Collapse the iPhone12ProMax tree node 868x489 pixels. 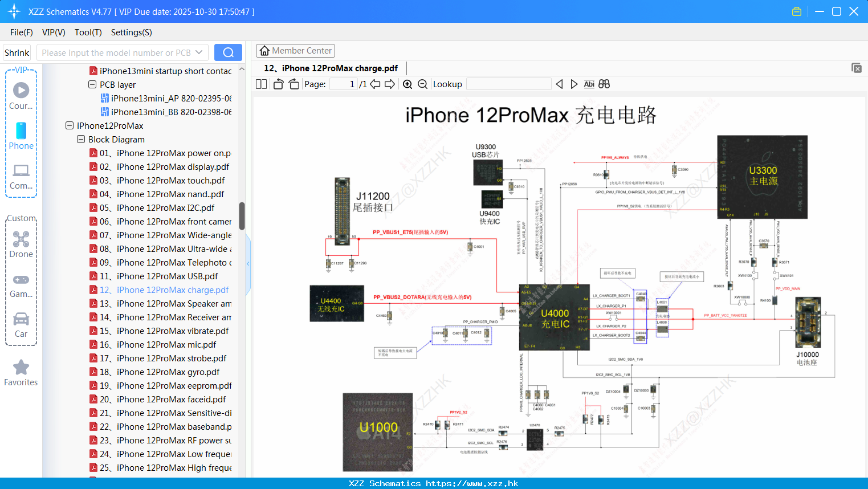(x=69, y=125)
